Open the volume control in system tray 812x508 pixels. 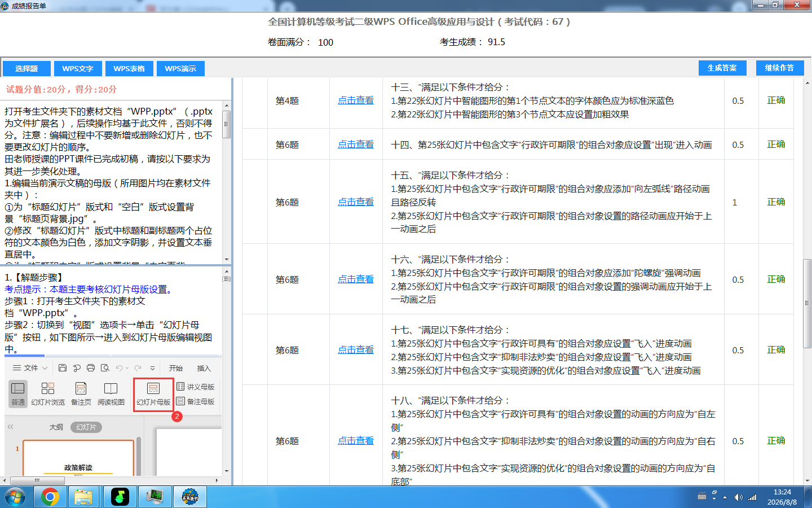[738, 497]
